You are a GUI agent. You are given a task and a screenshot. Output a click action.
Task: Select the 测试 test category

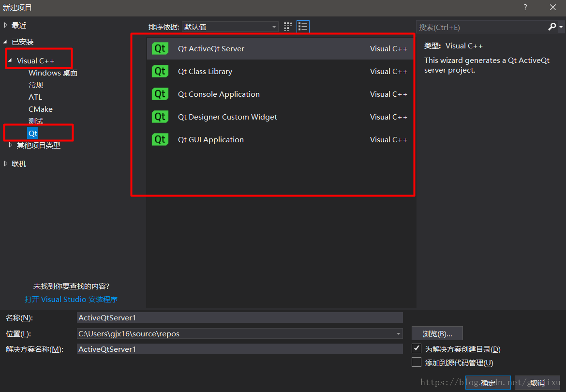tap(36, 121)
